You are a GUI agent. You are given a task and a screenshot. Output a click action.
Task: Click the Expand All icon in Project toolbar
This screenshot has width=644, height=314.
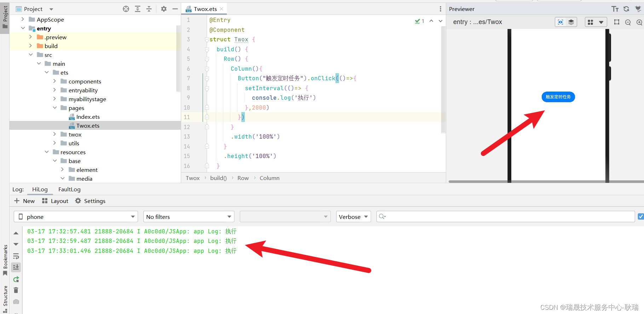point(138,9)
